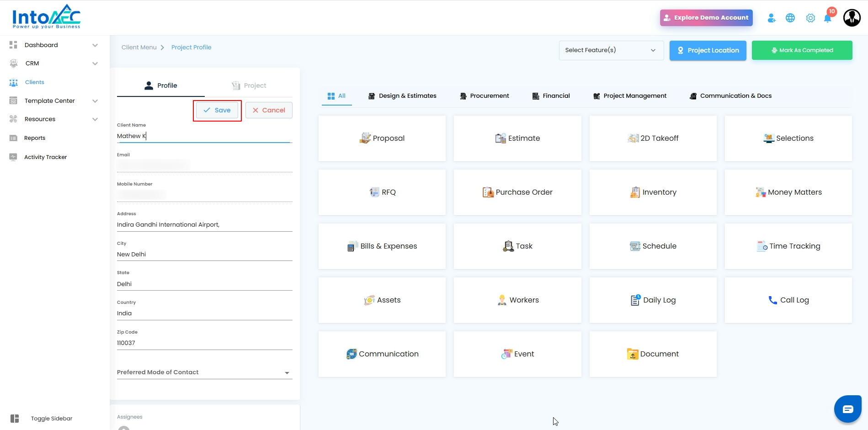The width and height of the screenshot is (868, 430).
Task: Select the Project Management tab
Action: [x=630, y=96]
